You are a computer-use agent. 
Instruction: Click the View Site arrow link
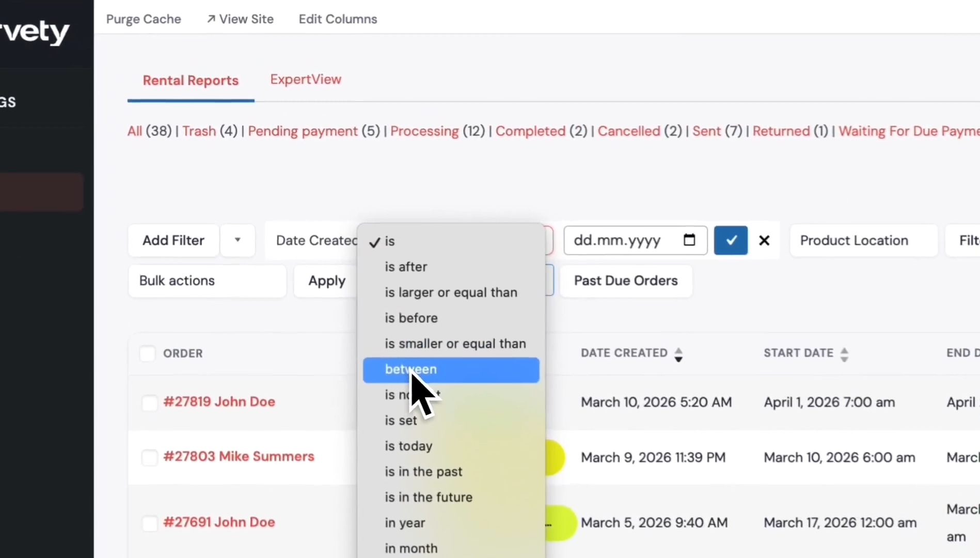[x=240, y=19]
